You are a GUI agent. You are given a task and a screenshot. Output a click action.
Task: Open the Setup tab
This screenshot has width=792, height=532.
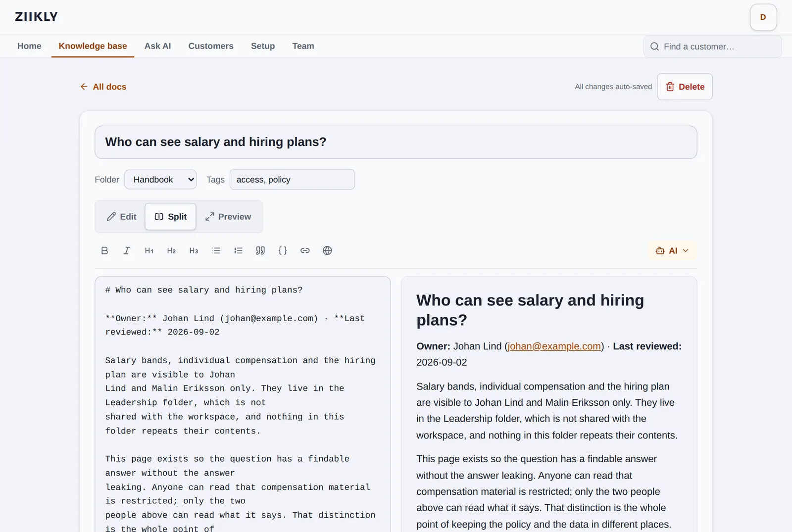(263, 46)
